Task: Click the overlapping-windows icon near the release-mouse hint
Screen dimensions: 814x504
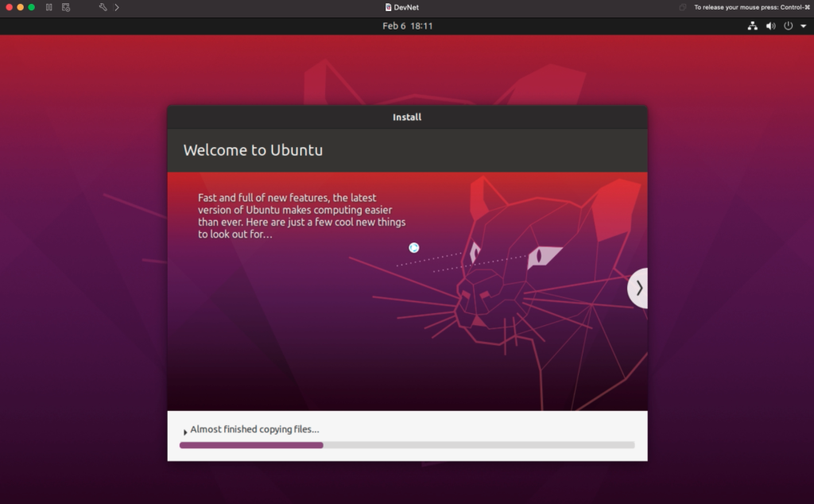Action: click(x=683, y=7)
